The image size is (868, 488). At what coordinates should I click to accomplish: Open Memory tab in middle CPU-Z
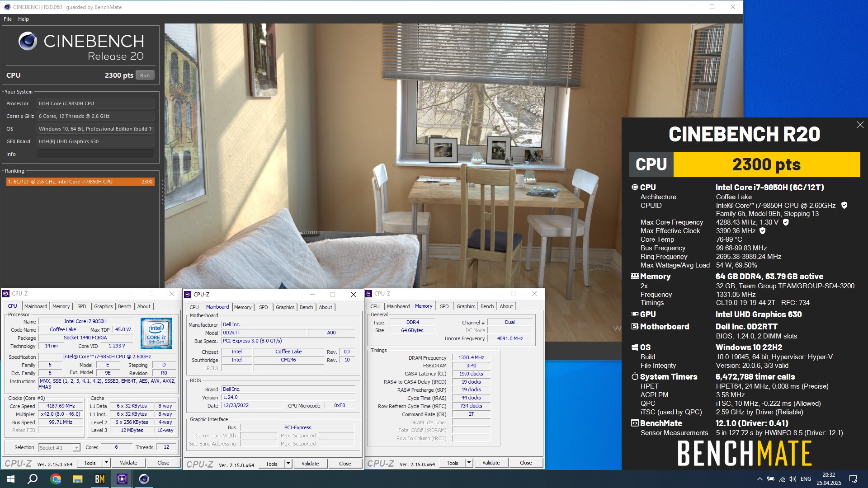coord(243,307)
